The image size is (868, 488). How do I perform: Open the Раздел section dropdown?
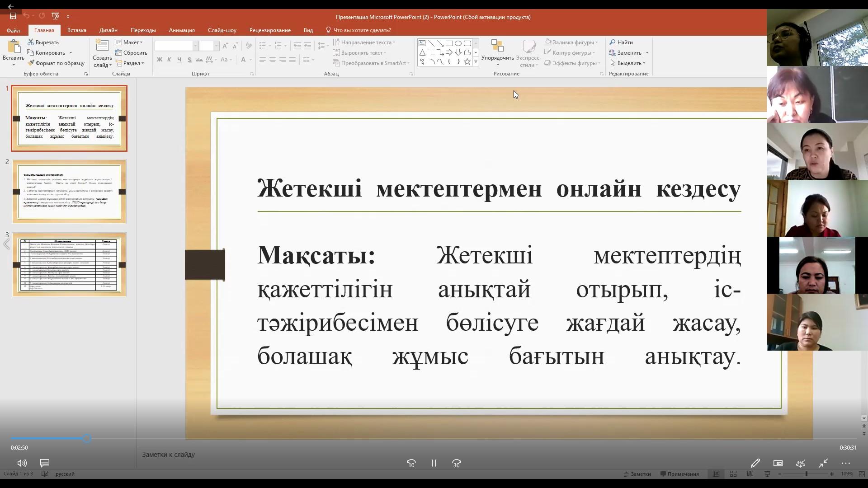click(x=130, y=63)
